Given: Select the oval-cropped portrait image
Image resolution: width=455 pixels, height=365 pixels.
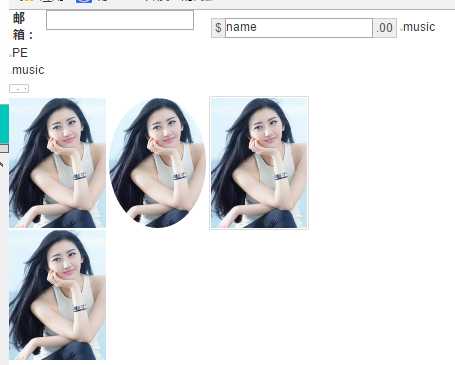Looking at the screenshot, I should [157, 163].
